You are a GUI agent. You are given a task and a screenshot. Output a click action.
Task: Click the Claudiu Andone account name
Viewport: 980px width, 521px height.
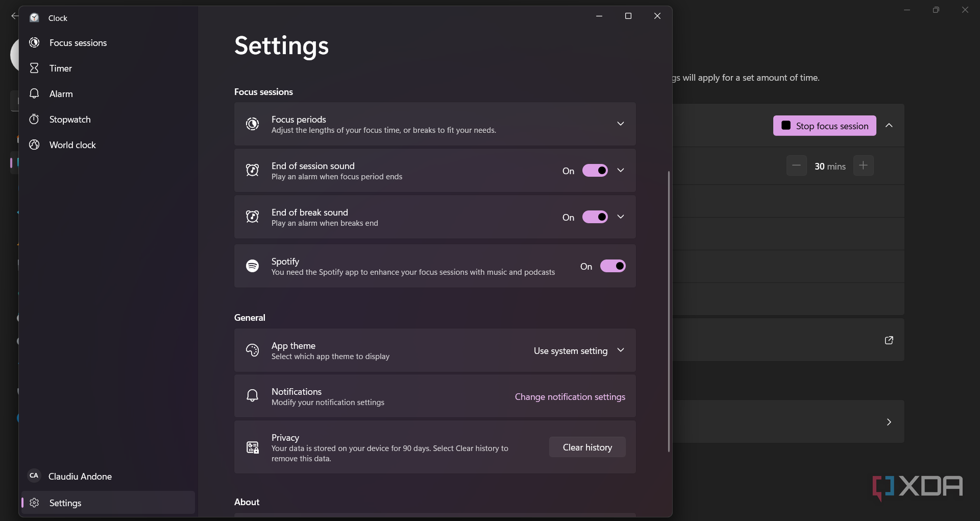tap(80, 477)
